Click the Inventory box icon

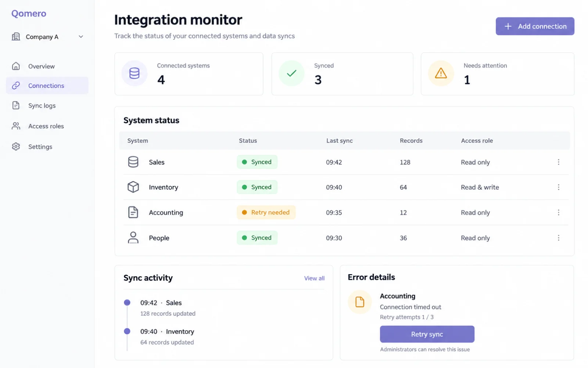[x=133, y=187]
